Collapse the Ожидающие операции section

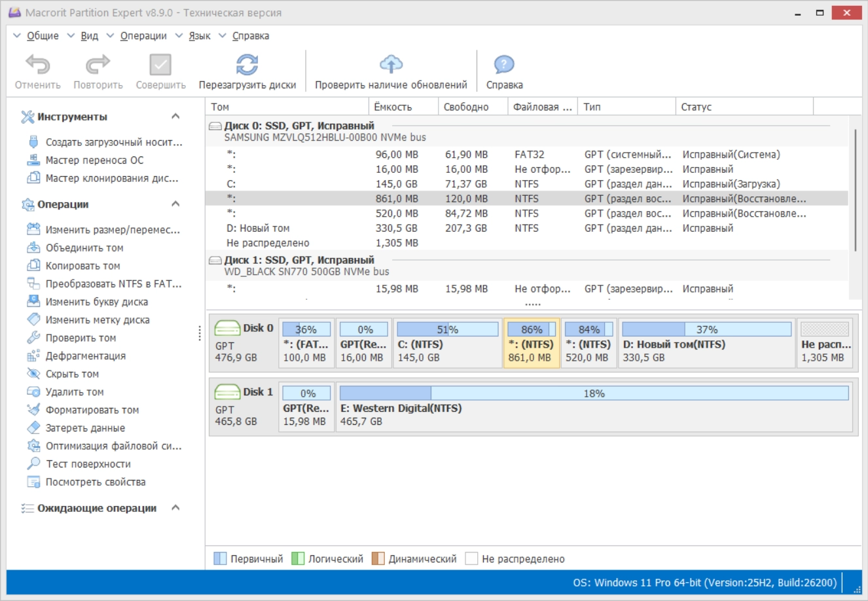pos(175,508)
